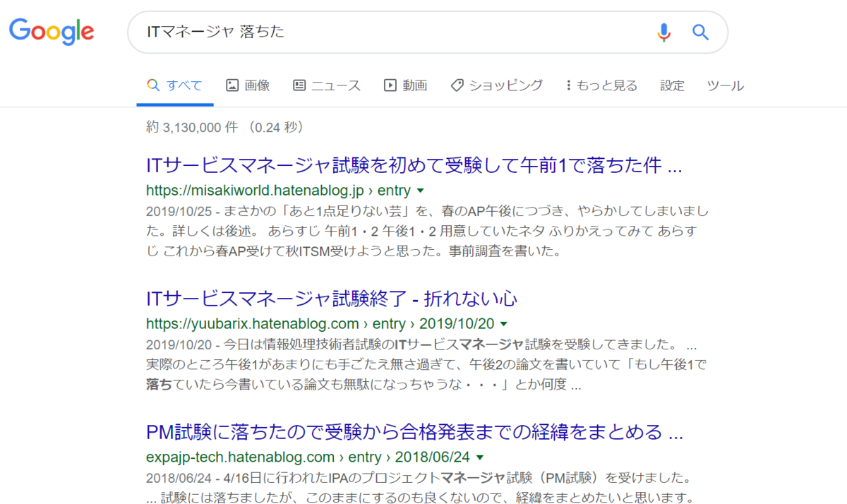Screen dimensions: 847x504
Task: Open result ITサービスマネージャ試験終了 - 折れない心
Action: tap(332, 299)
